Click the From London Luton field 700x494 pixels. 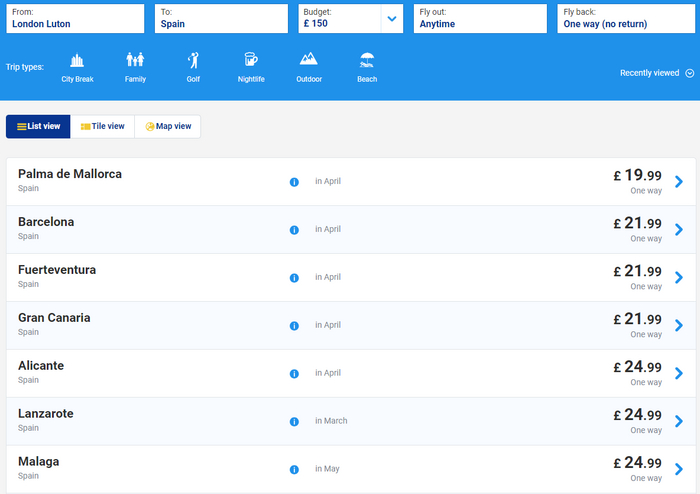(75, 19)
